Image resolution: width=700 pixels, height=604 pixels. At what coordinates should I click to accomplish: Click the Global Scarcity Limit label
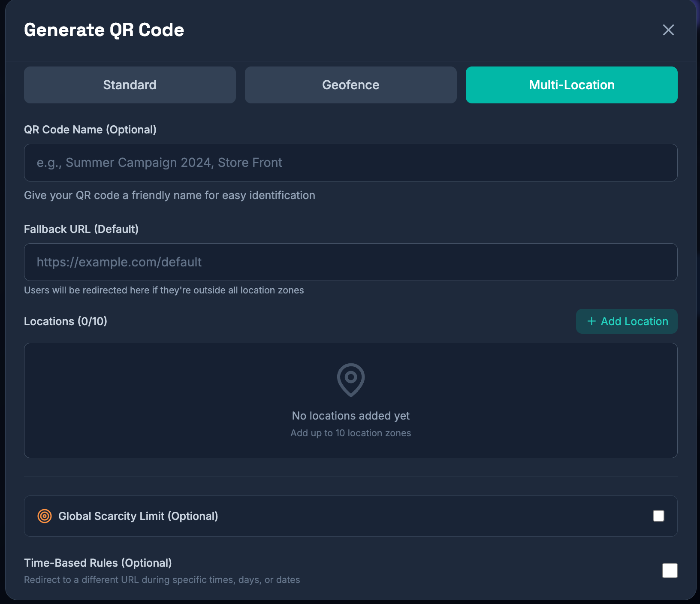click(x=138, y=516)
